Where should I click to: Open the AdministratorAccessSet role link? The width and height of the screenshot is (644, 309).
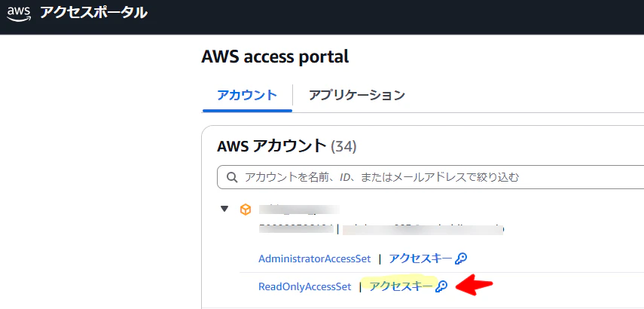(x=315, y=259)
